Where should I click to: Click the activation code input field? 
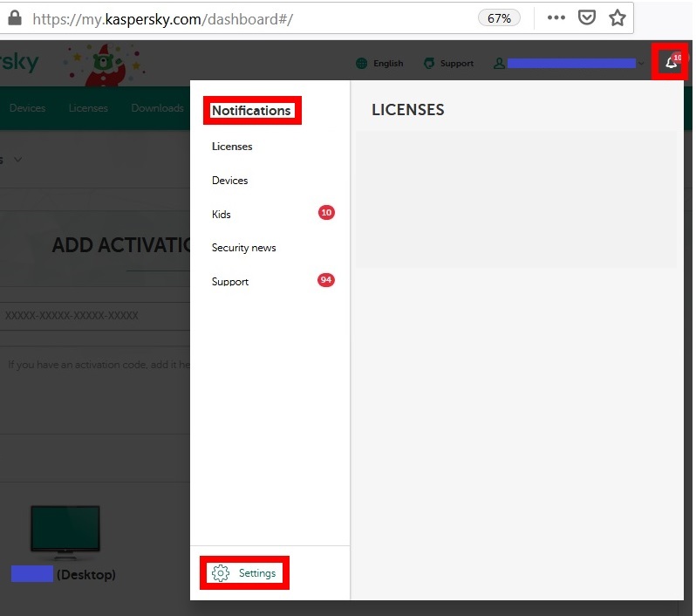(x=95, y=316)
